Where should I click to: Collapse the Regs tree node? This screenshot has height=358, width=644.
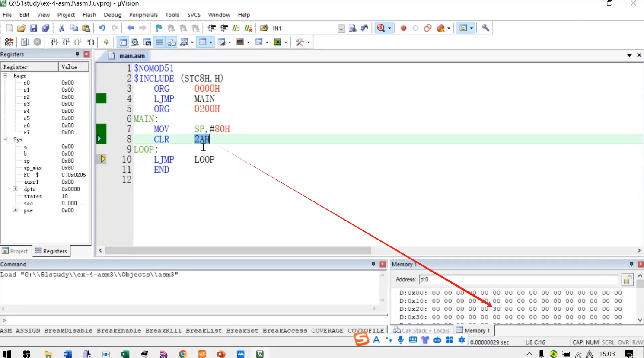point(5,75)
